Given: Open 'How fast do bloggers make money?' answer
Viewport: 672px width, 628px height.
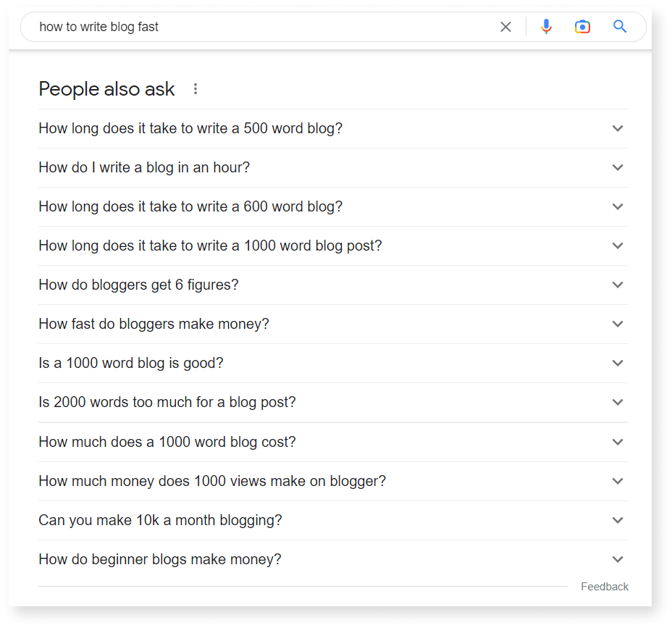Looking at the screenshot, I should coord(154,324).
